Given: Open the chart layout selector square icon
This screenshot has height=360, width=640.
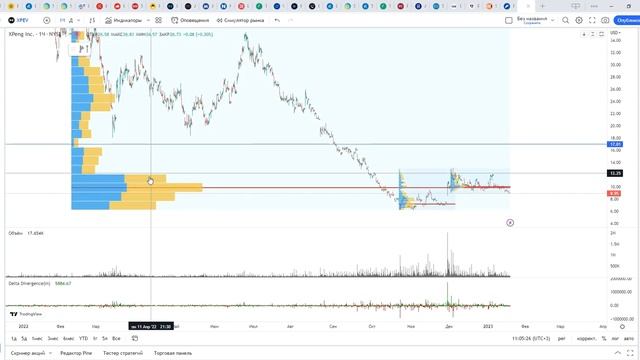Looking at the screenshot, I should pos(509,20).
